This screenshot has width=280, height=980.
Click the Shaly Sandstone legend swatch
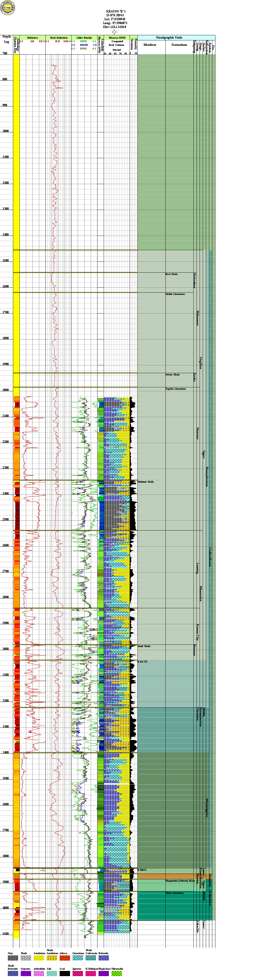point(52,958)
